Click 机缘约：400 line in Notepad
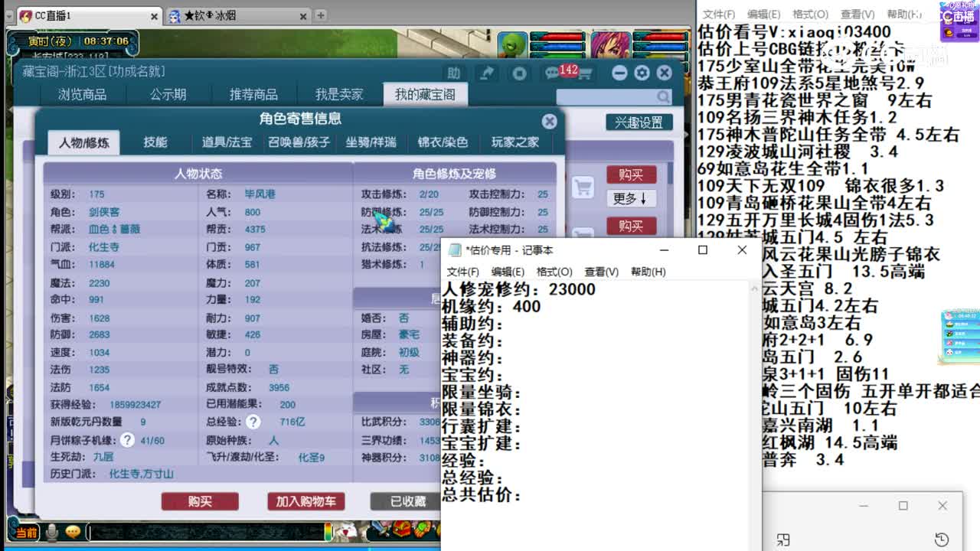The image size is (980, 551). 491,307
